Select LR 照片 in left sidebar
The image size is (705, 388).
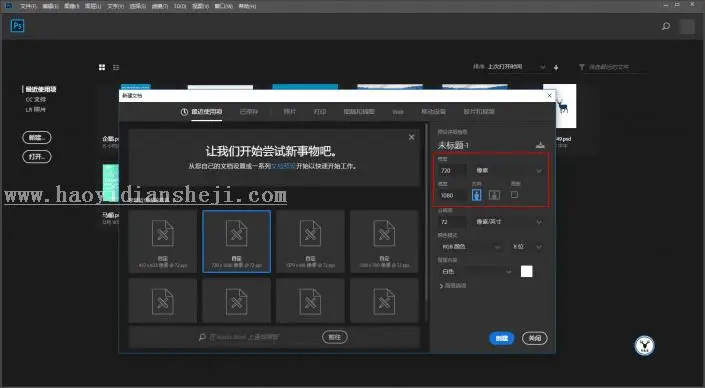coord(36,109)
